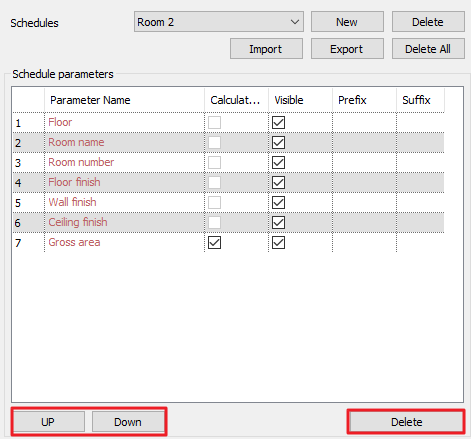Move parameter down with Down button
The height and width of the screenshot is (439, 471).
pos(128,422)
